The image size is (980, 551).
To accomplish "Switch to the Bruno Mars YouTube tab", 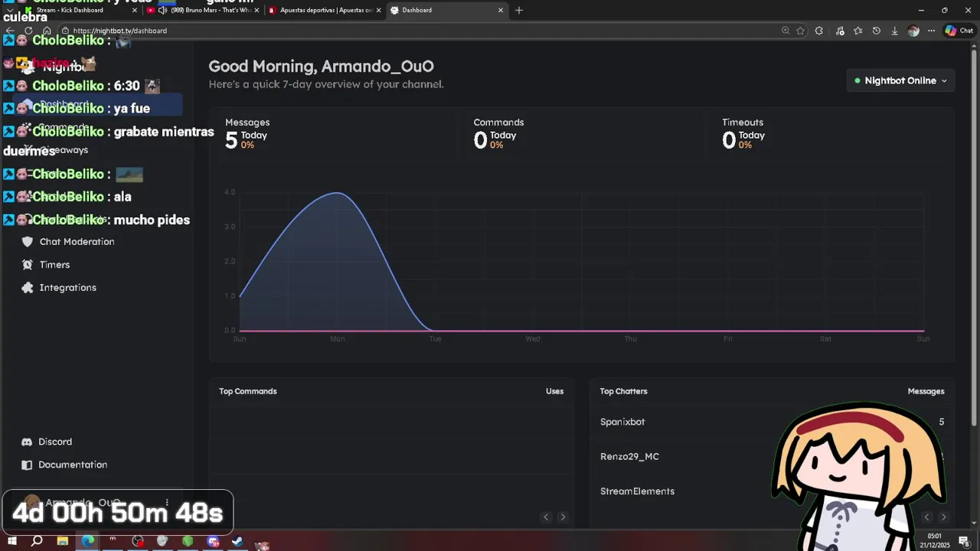I will pos(201,10).
